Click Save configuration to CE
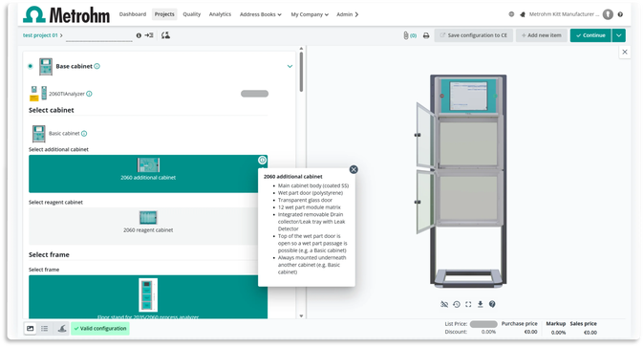This screenshot has width=644, height=347. (474, 35)
